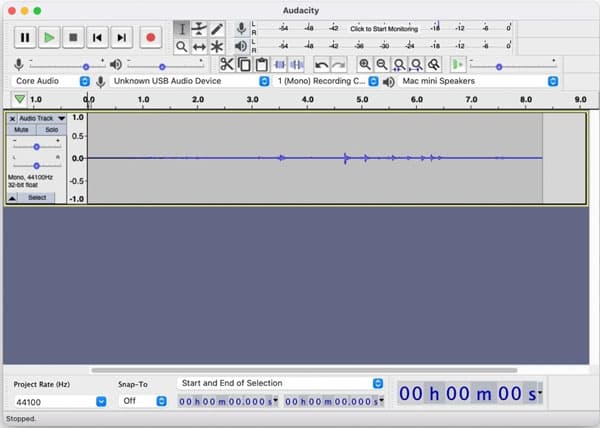Solo the Audio Track
600x428 pixels.
coord(51,130)
